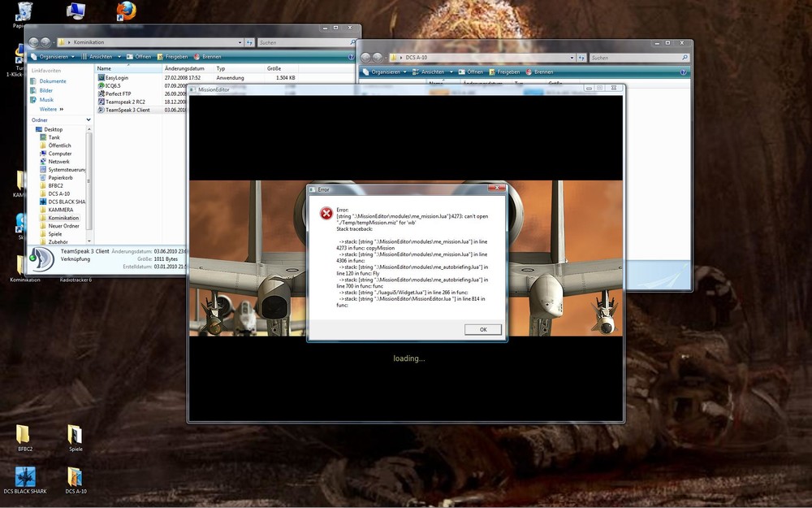Close the Error dialog with the X

tap(497, 188)
